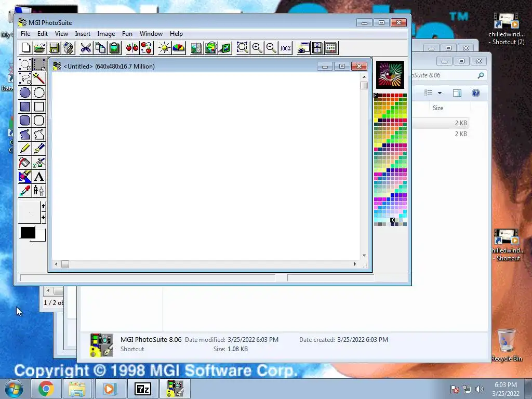The height and width of the screenshot is (399, 532).
Task: Open color adjustment rainbow gauge icon
Action: [179, 48]
